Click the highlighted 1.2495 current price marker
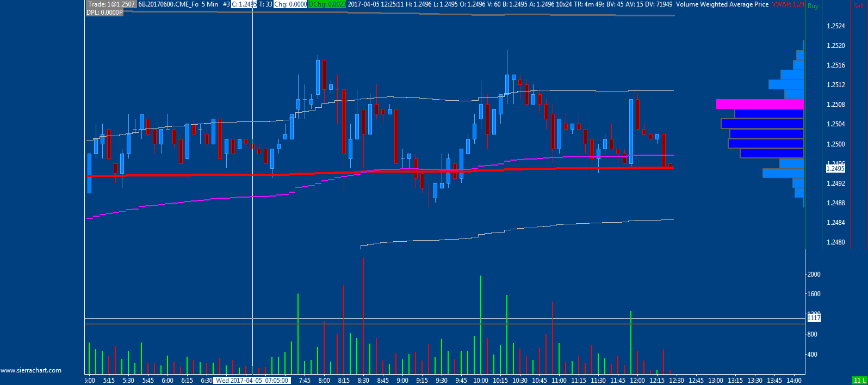Viewport: 868px width, 385px height. tap(835, 169)
